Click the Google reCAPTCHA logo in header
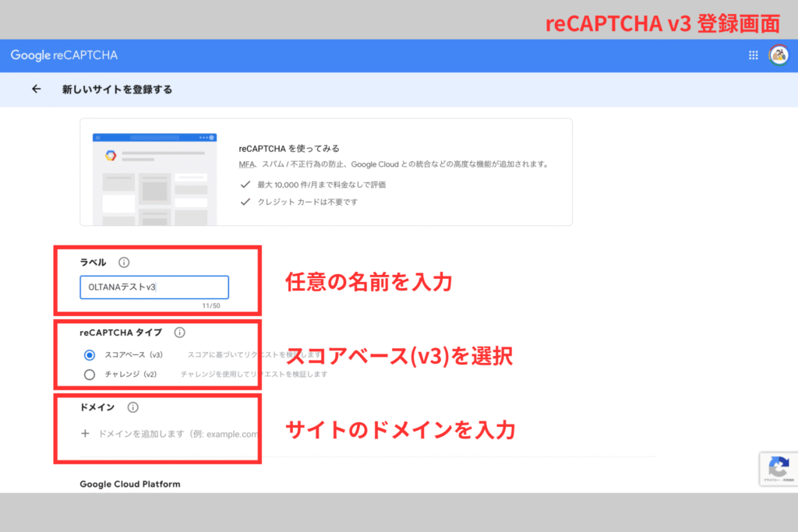 click(x=64, y=55)
